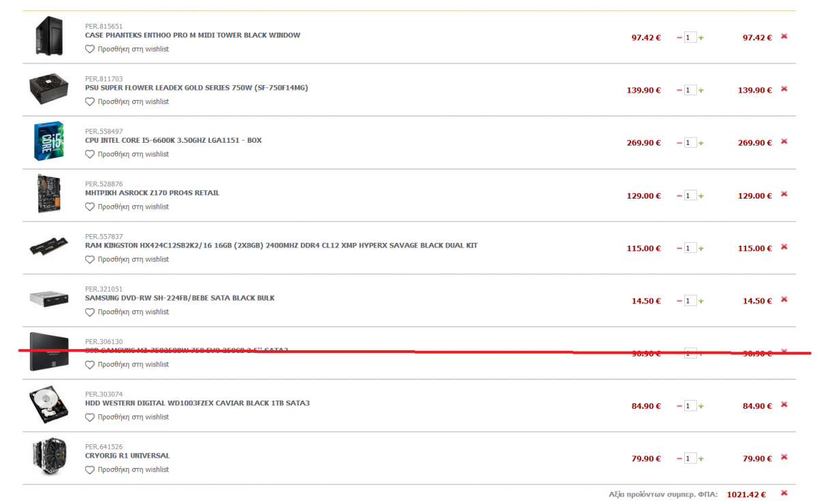Remove the Intel Core i5-6600K CPU from cart
The image size is (817, 504).
click(x=784, y=141)
